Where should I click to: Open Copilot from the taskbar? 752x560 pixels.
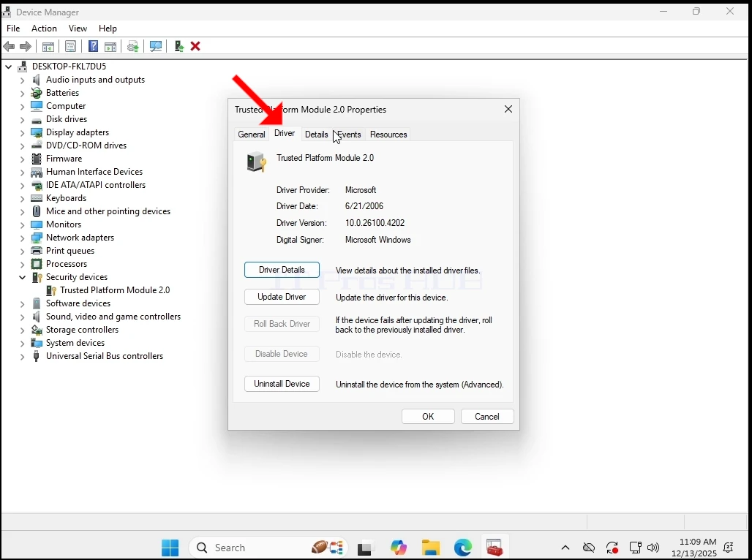(x=399, y=548)
